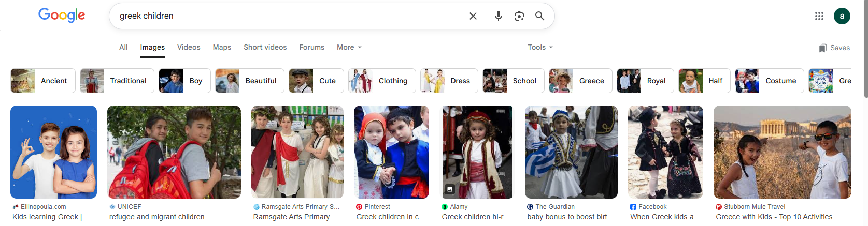Open the Google apps grid
This screenshot has width=868, height=226.
click(x=819, y=16)
